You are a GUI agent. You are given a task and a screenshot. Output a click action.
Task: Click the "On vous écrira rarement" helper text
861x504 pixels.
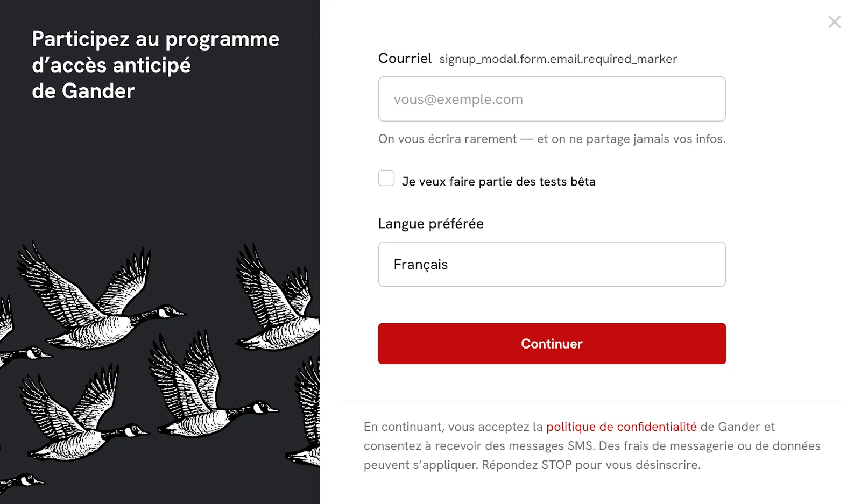coord(552,139)
